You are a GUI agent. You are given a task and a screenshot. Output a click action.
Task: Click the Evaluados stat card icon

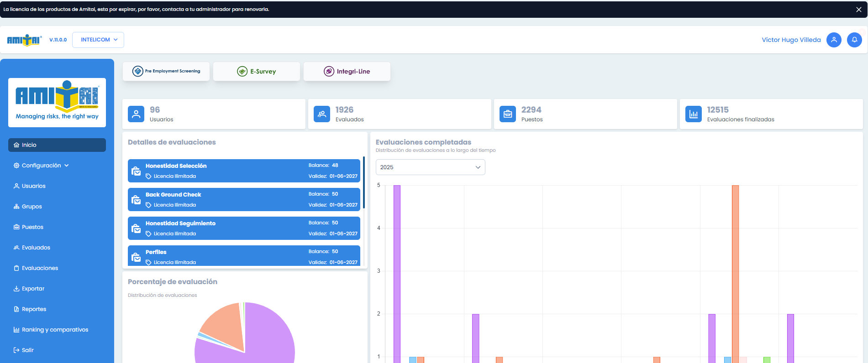pyautogui.click(x=322, y=114)
